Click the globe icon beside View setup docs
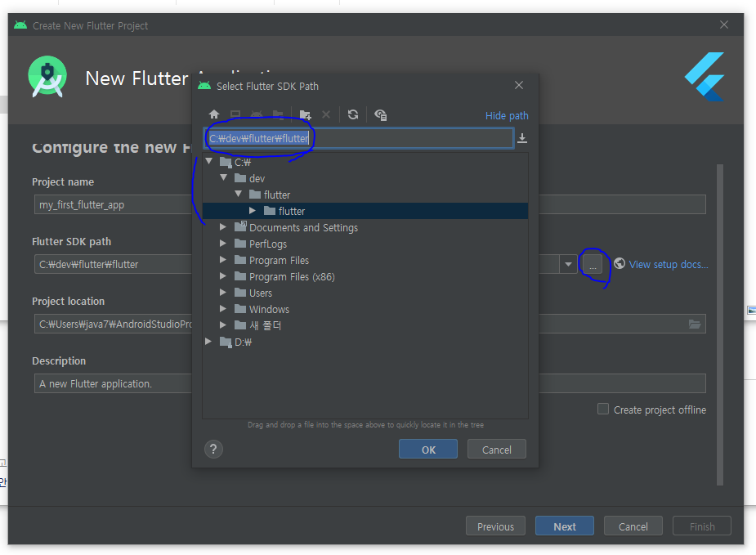 tap(620, 263)
